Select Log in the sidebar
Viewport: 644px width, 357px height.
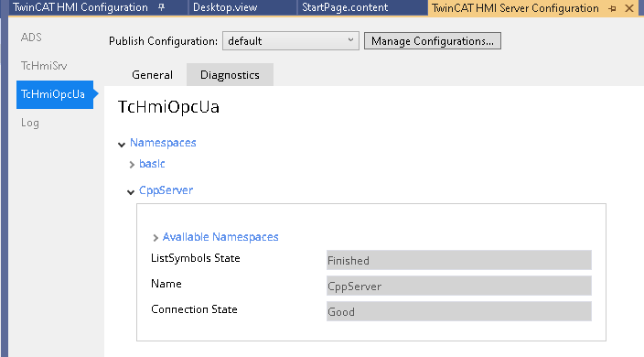30,123
